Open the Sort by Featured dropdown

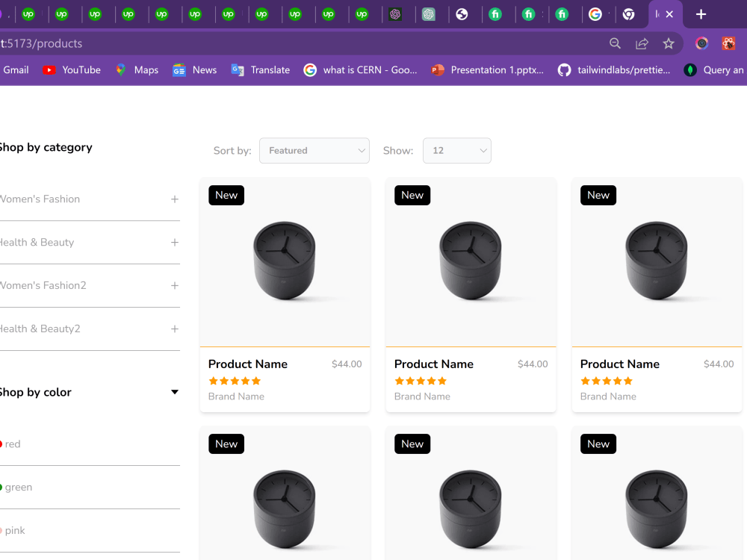[314, 151]
